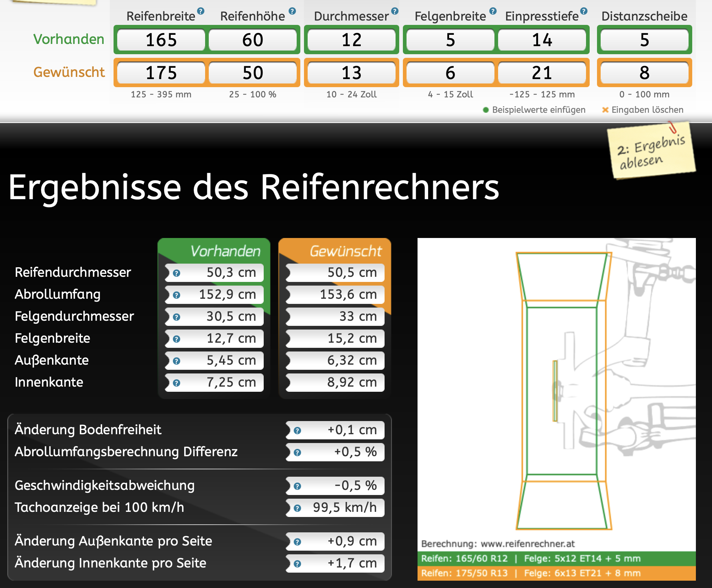This screenshot has height=588, width=712.
Task: Open help icon in Reifendurchmesser row
Action: (x=177, y=273)
